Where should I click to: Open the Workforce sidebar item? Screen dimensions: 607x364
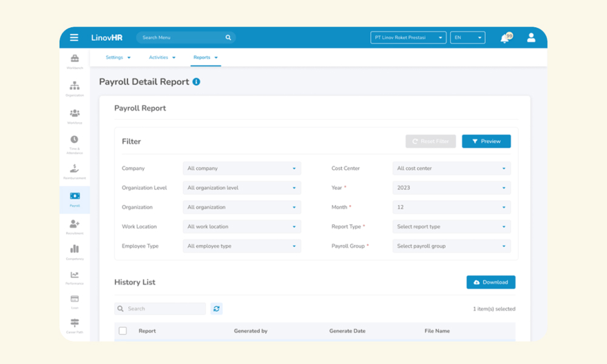(75, 116)
